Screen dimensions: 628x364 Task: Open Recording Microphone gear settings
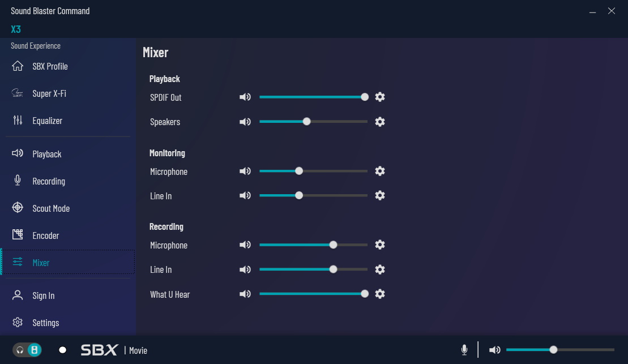[x=379, y=245]
